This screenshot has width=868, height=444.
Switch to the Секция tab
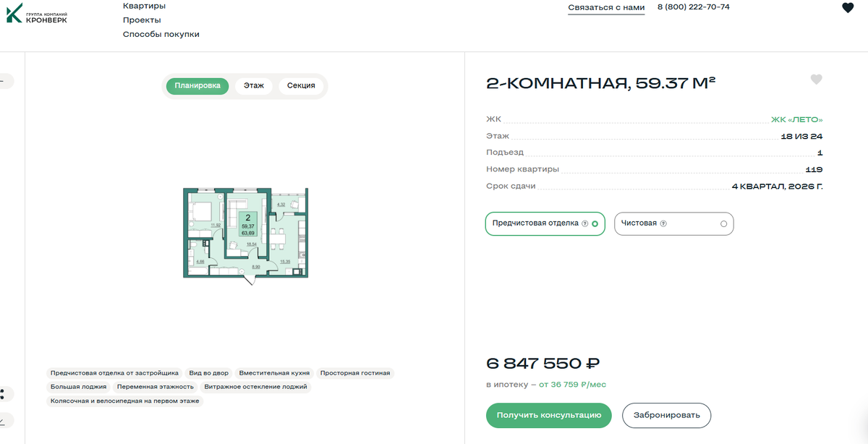click(x=301, y=86)
